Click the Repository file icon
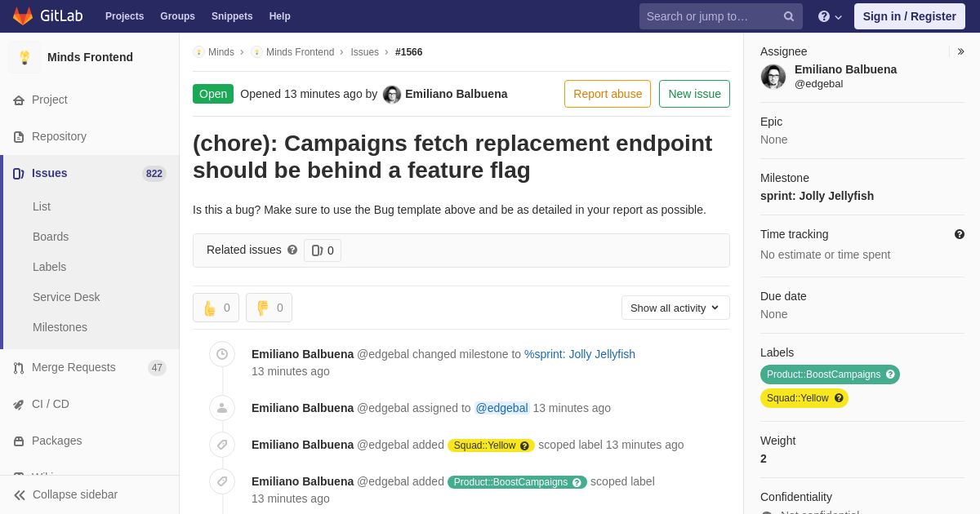Viewport: 980px width, 514px height. [19, 137]
